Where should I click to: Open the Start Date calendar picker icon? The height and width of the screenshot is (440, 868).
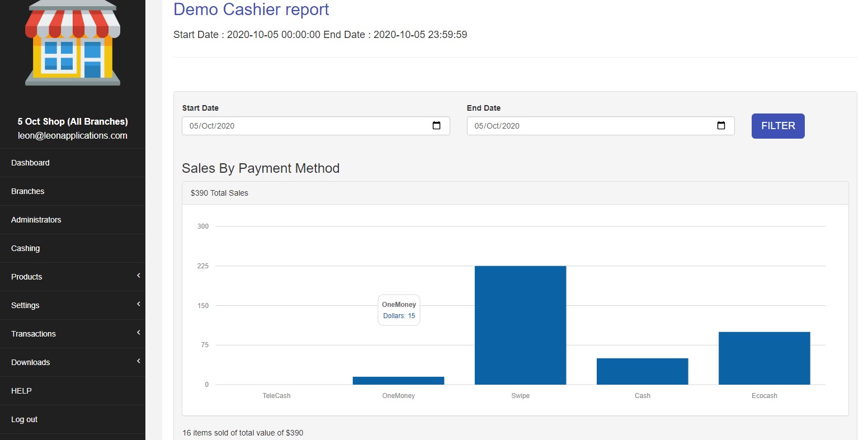436,126
